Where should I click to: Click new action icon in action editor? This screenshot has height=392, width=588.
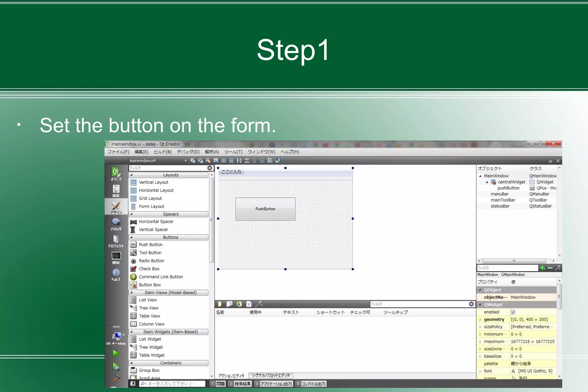click(220, 304)
